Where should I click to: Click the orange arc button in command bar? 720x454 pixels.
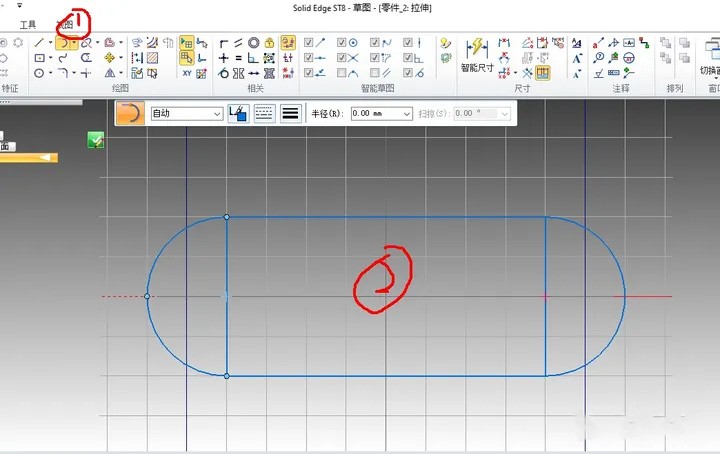coord(130,113)
